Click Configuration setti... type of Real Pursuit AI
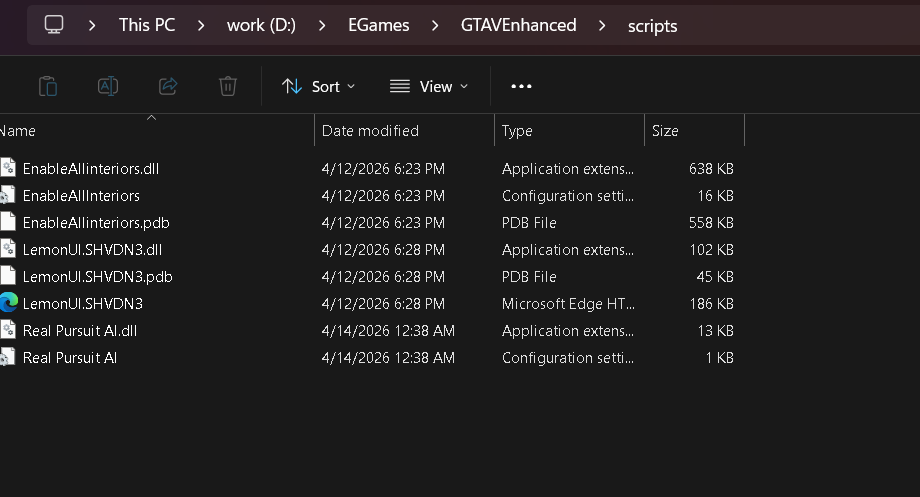Image resolution: width=920 pixels, height=497 pixels. [x=568, y=357]
